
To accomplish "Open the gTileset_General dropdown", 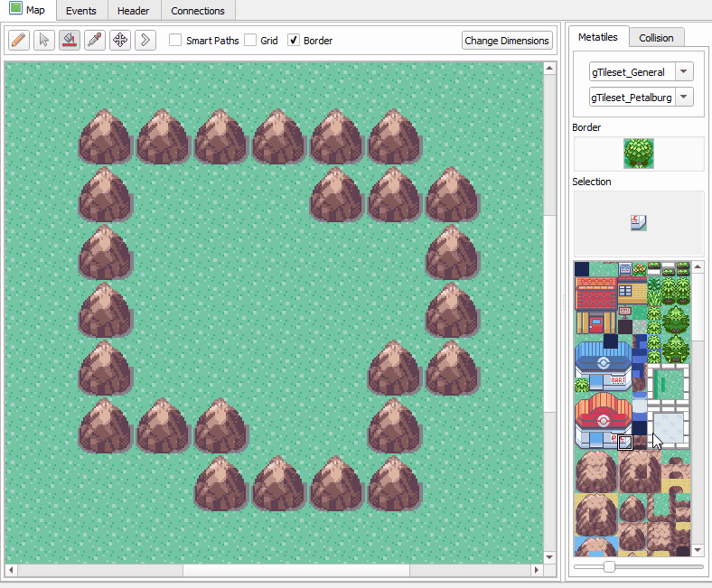I will (x=641, y=72).
